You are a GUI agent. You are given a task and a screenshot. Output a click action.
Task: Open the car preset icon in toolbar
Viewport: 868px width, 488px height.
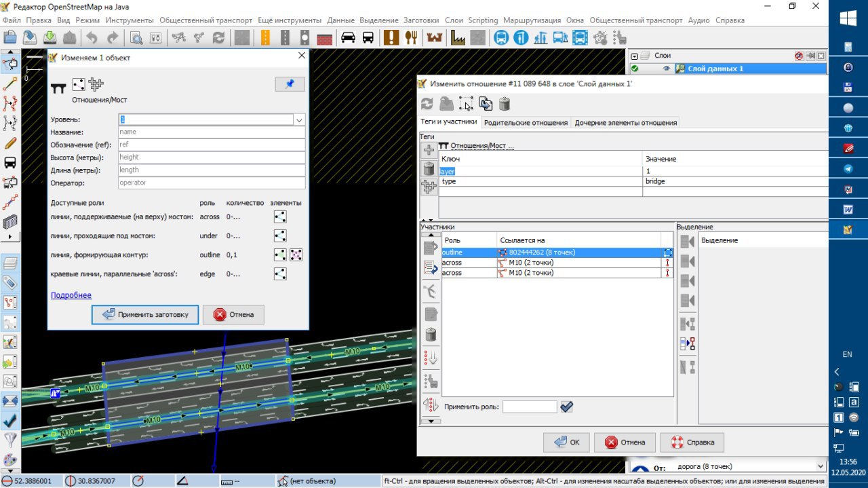348,37
